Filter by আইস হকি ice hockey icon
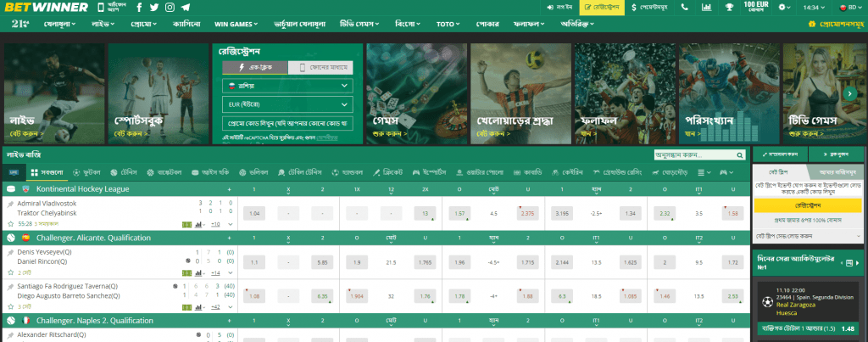 click(210, 172)
